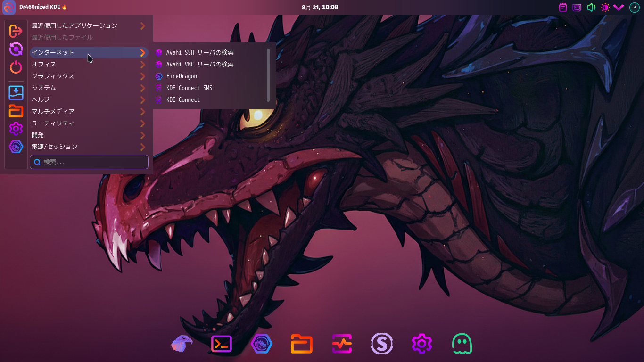This screenshot has height=362, width=644.
Task: Open the clipboard notes tray icon
Action: pos(563,8)
